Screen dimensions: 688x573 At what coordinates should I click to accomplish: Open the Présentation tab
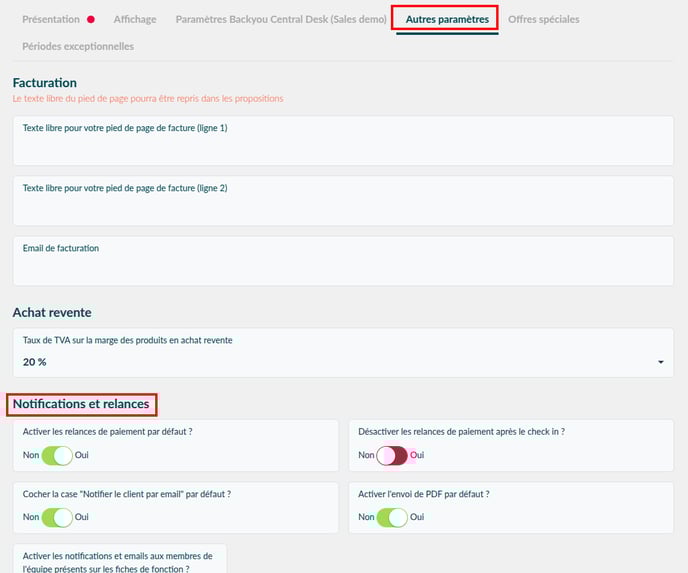tap(51, 19)
